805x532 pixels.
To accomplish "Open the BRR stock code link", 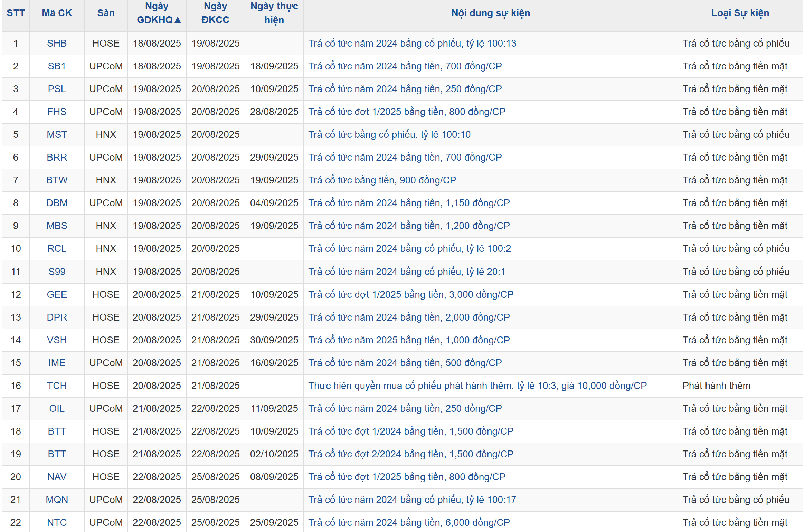I will 57,158.
